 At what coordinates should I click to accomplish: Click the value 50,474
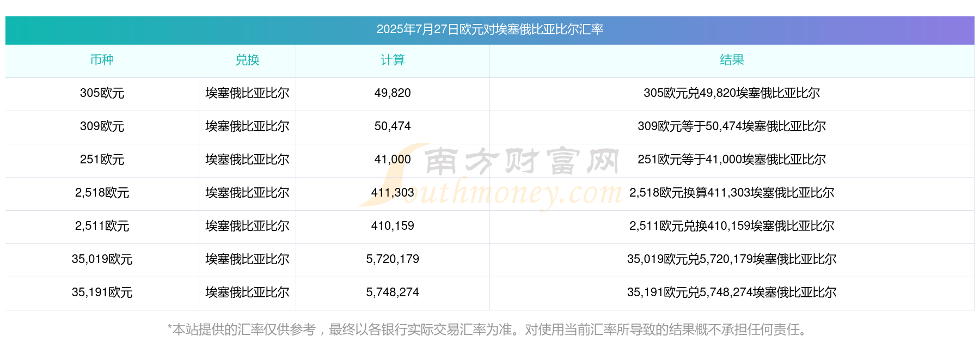[393, 126]
